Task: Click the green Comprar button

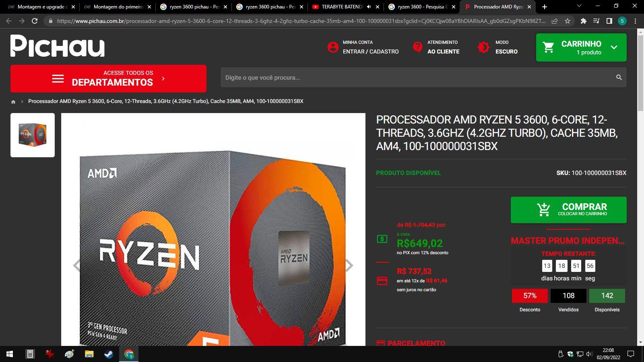Action: click(568, 210)
